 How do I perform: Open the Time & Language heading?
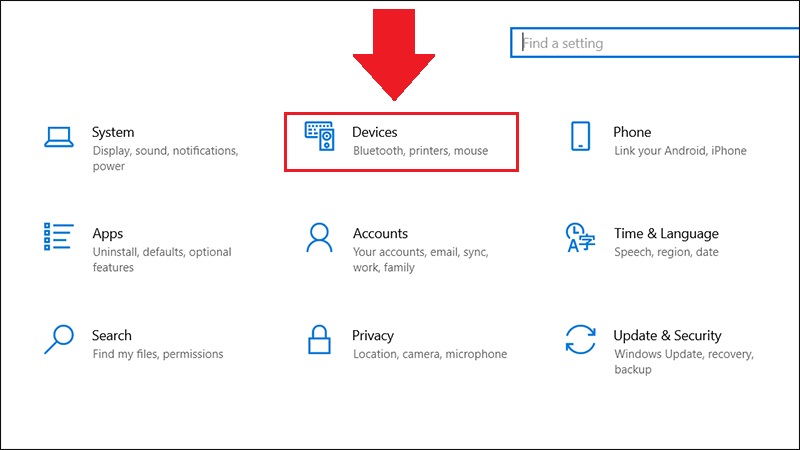click(666, 234)
